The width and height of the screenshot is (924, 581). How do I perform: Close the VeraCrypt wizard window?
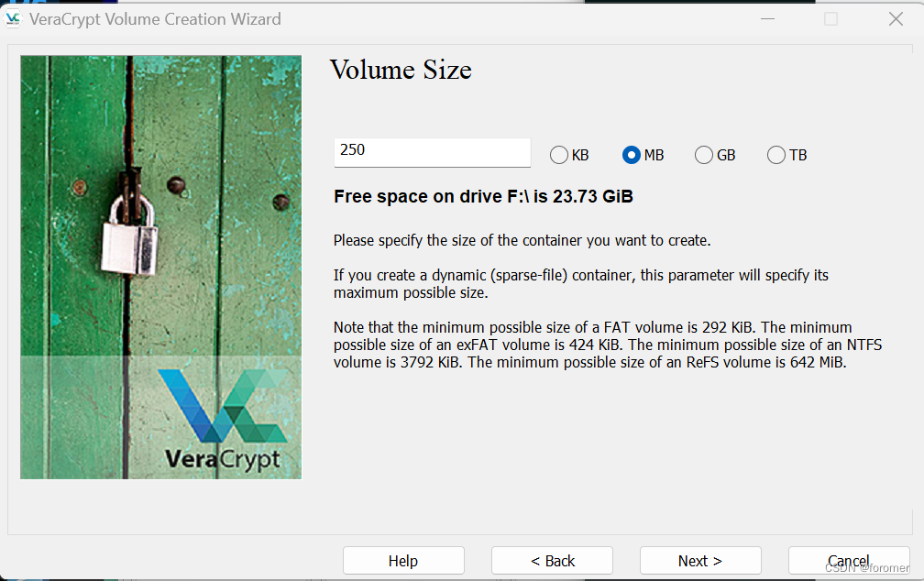click(896, 19)
